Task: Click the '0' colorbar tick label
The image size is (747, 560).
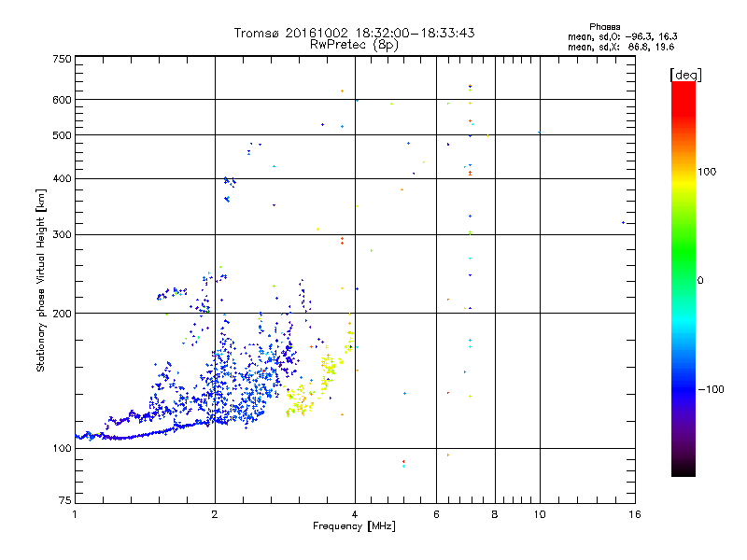Action: (700, 281)
